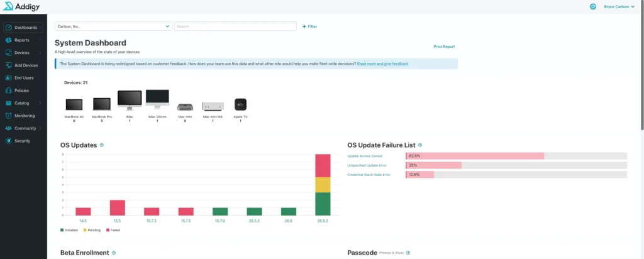Click the yellow pending segment of 26.6.2

[323, 185]
